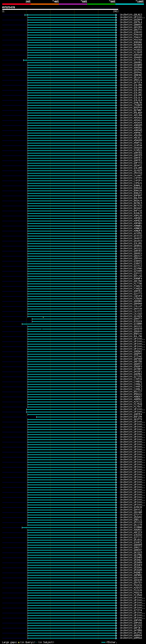Select hit label UniRef100_Q5J1K3
The height and width of the screenshot is (644, 146).
click(131, 77)
